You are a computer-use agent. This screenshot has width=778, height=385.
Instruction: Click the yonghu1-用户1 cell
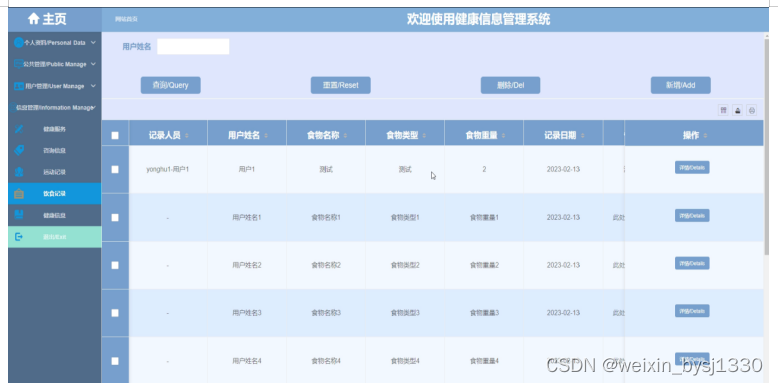coord(168,169)
